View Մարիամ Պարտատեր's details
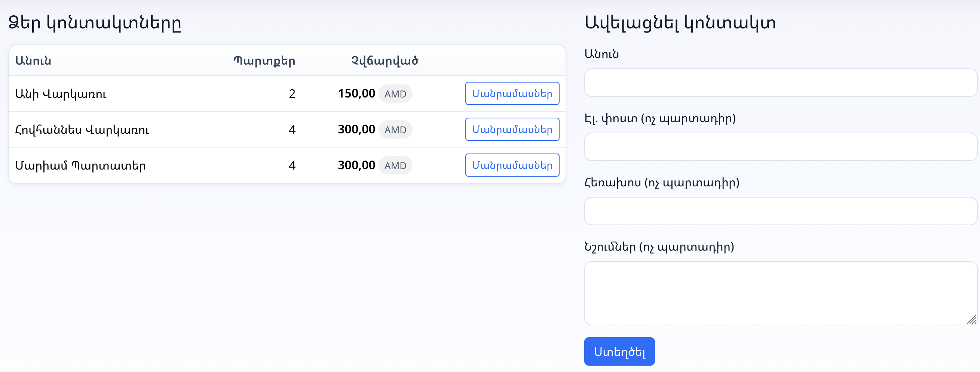The image size is (980, 372). 512,165
